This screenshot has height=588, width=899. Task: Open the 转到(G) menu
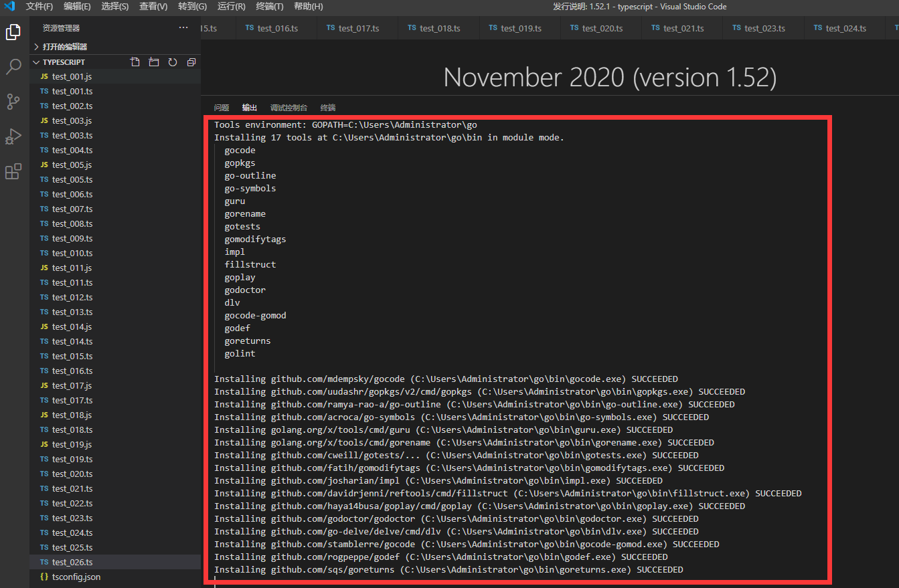pyautogui.click(x=192, y=7)
